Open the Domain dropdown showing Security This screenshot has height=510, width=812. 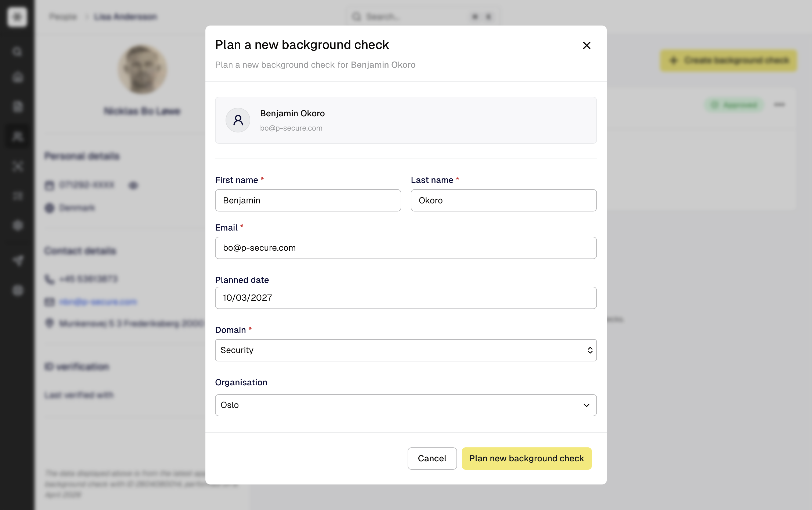click(x=405, y=350)
